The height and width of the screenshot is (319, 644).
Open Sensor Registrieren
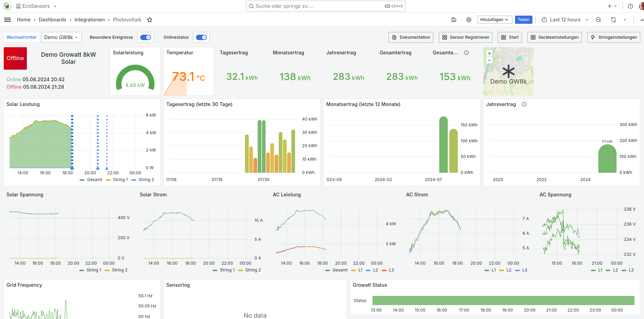[x=465, y=37]
